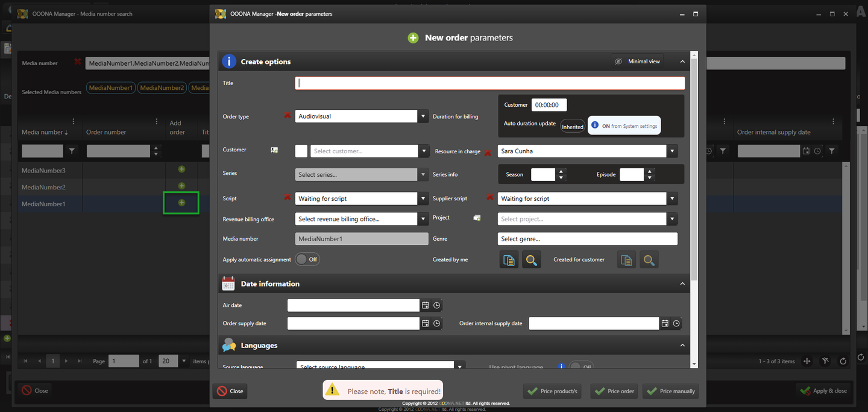Image resolution: width=868 pixels, height=412 pixels.
Task: Click the Price order button
Action: 614,391
